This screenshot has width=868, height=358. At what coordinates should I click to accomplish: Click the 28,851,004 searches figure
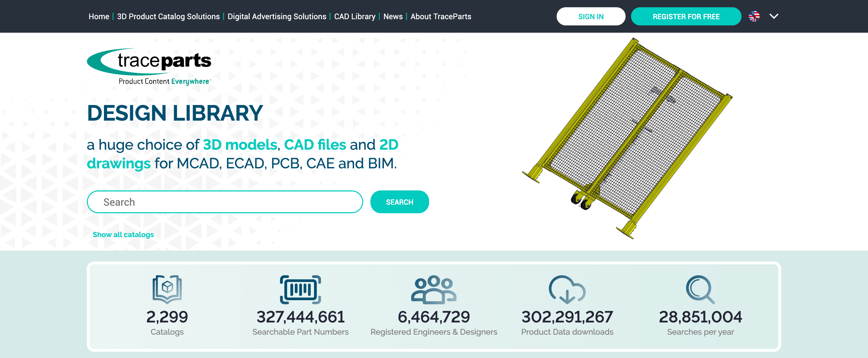pos(700,317)
